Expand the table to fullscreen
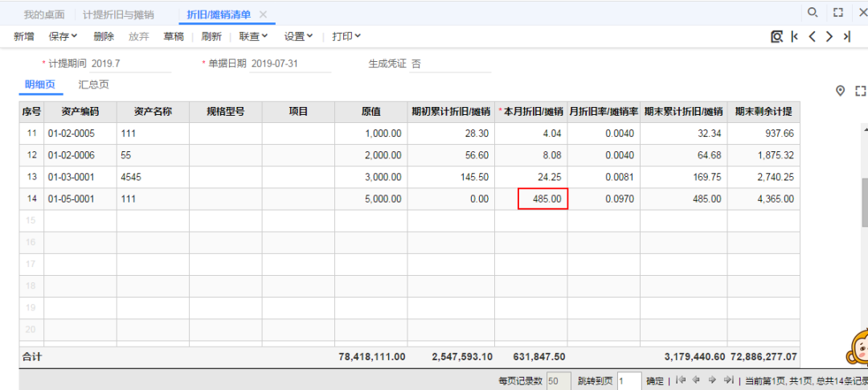The width and height of the screenshot is (868, 390). (x=861, y=91)
